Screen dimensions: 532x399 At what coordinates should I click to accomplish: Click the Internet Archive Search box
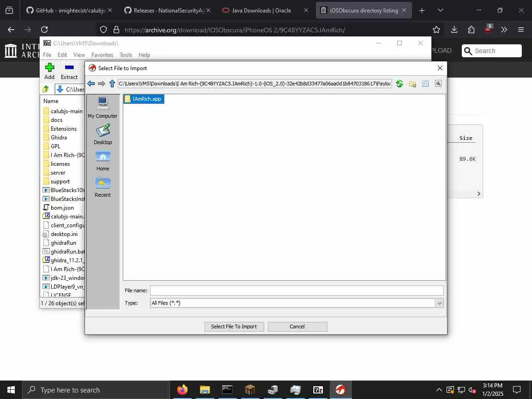click(x=492, y=51)
